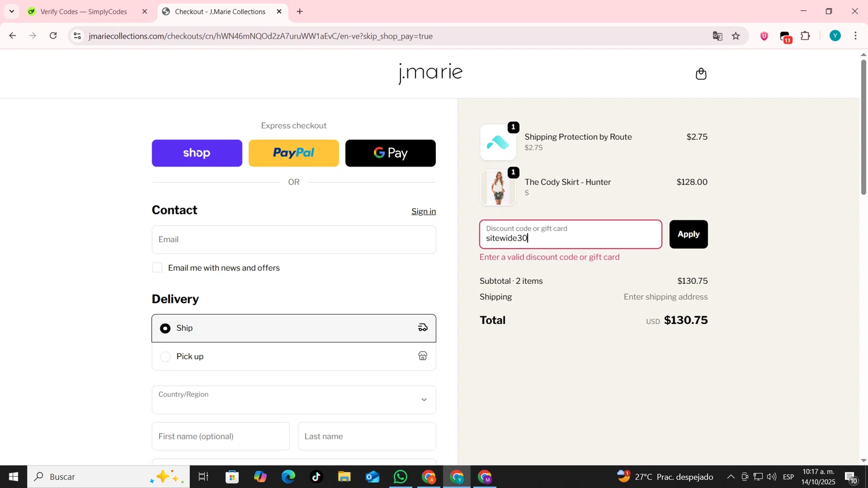Open the tab search dropdown arrow
This screenshot has width=868, height=488.
(12, 12)
